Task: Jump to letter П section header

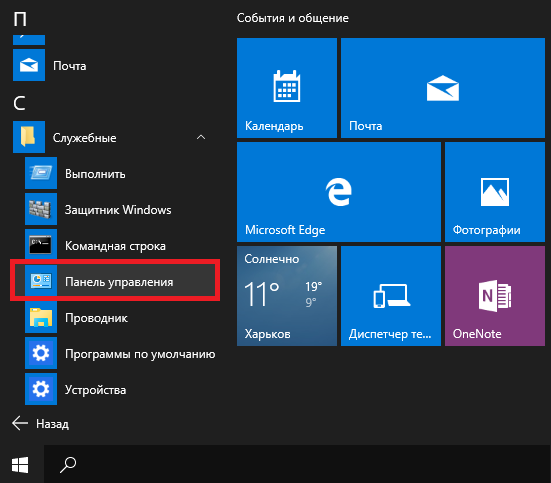Action: pyautogui.click(x=20, y=19)
